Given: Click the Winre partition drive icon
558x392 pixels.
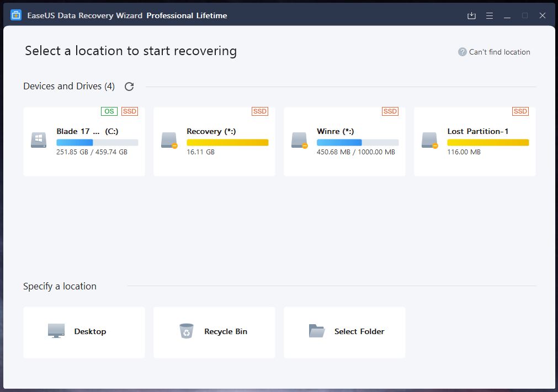Looking at the screenshot, I should coord(299,140).
